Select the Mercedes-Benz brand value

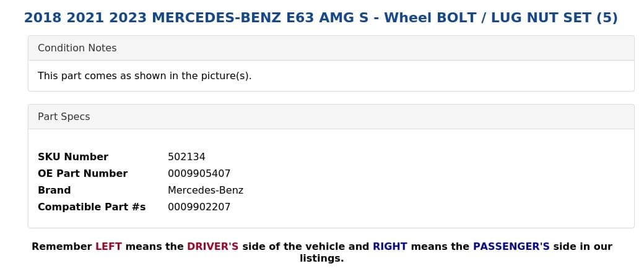click(x=206, y=191)
